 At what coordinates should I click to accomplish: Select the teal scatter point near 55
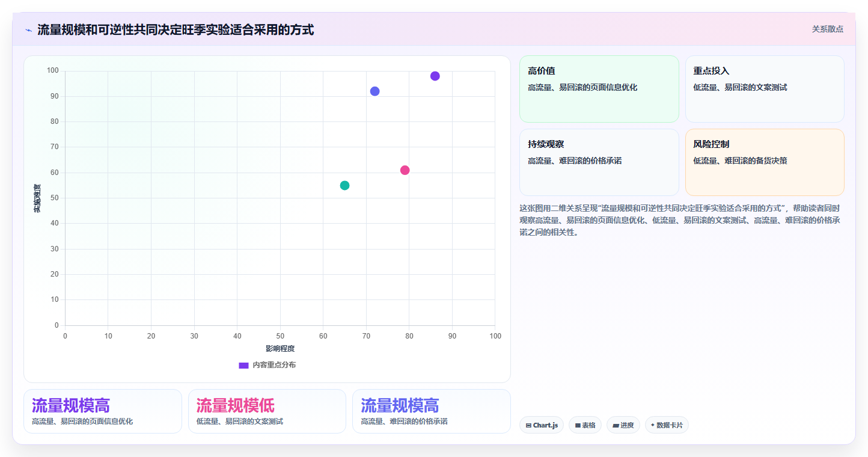click(344, 185)
